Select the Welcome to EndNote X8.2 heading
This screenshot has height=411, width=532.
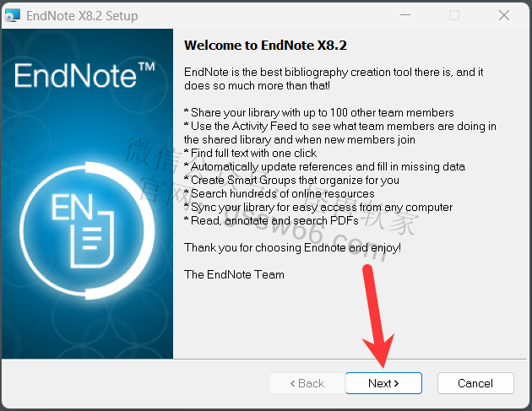[265, 46]
